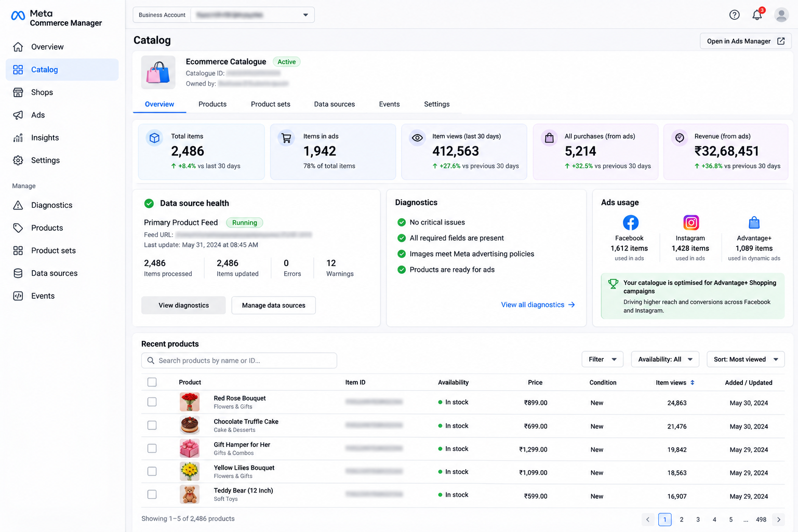
Task: Open the Teddy Bear product thumbnail
Action: [190, 495]
